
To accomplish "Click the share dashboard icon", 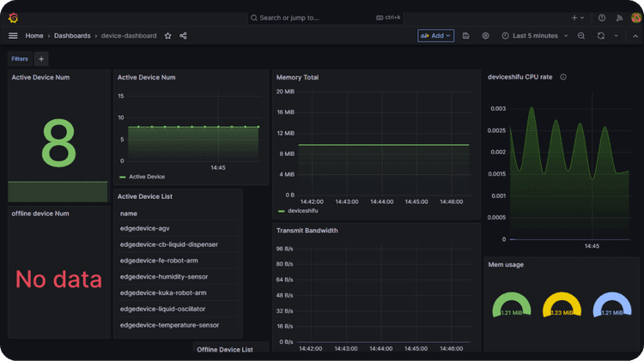I will [x=183, y=36].
